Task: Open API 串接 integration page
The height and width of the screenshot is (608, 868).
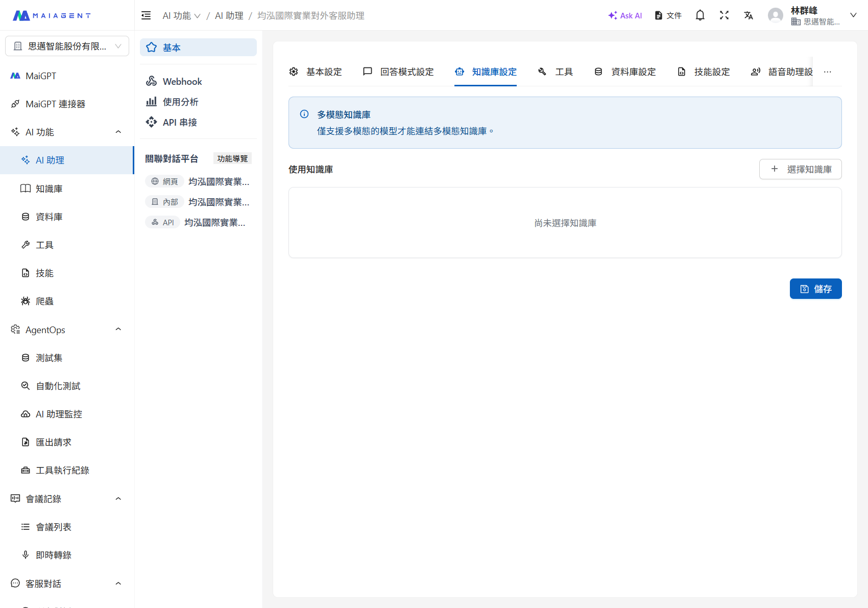Action: click(179, 122)
